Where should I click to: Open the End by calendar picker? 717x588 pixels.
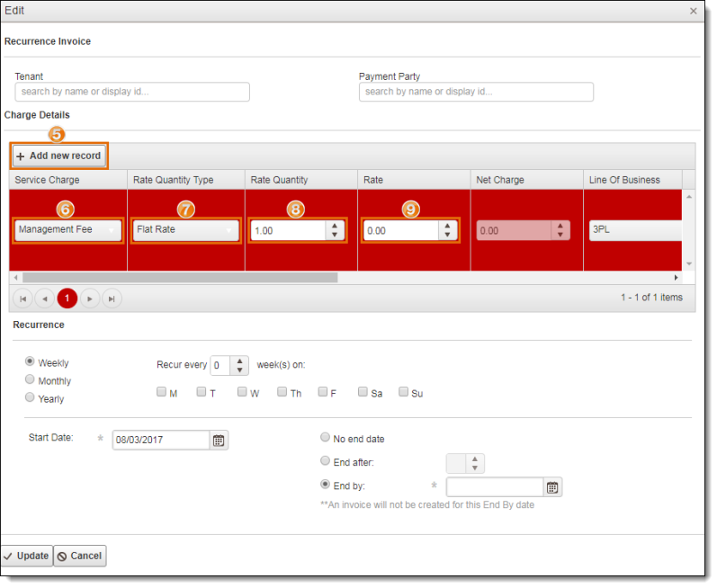[x=553, y=487]
